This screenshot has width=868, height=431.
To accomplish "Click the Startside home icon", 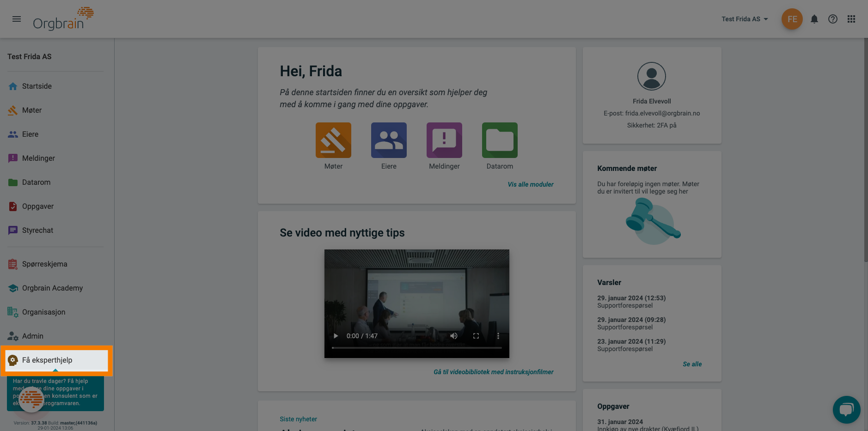I will (x=13, y=86).
